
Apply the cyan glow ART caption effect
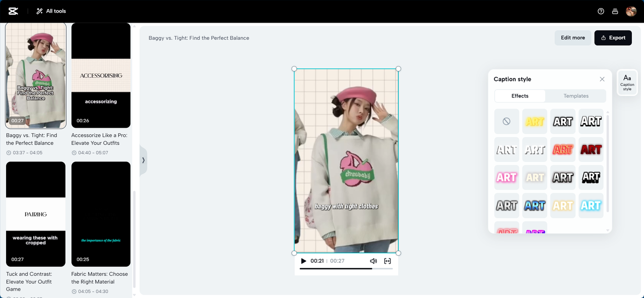591,206
